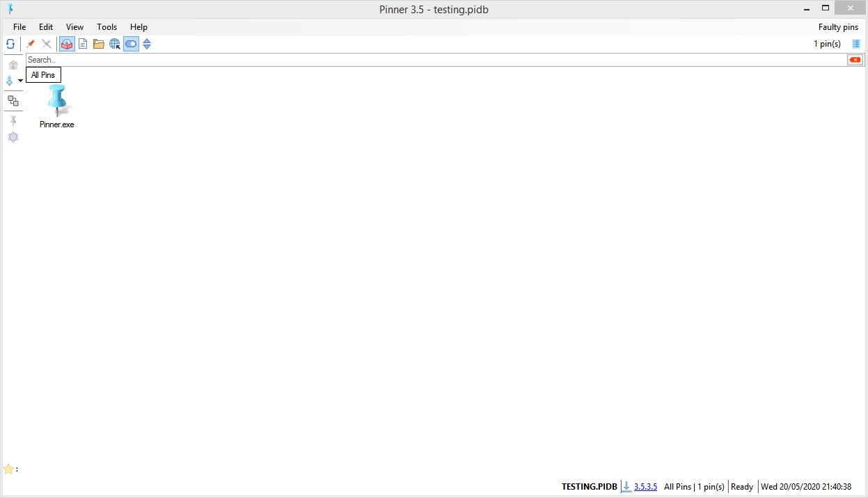Click the 3.5.3.5 version link
Image resolution: width=868 pixels, height=498 pixels.
tap(645, 487)
